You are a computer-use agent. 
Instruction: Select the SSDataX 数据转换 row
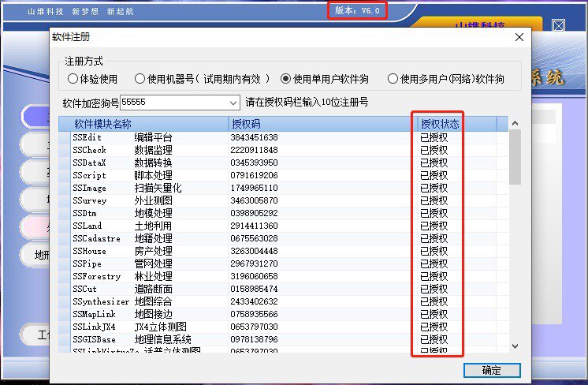tap(284, 163)
